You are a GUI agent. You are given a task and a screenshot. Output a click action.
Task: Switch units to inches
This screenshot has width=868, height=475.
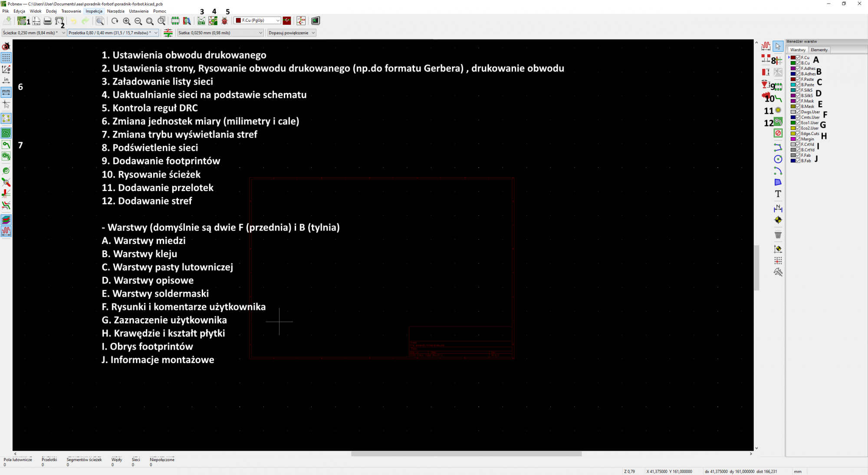[x=6, y=80]
